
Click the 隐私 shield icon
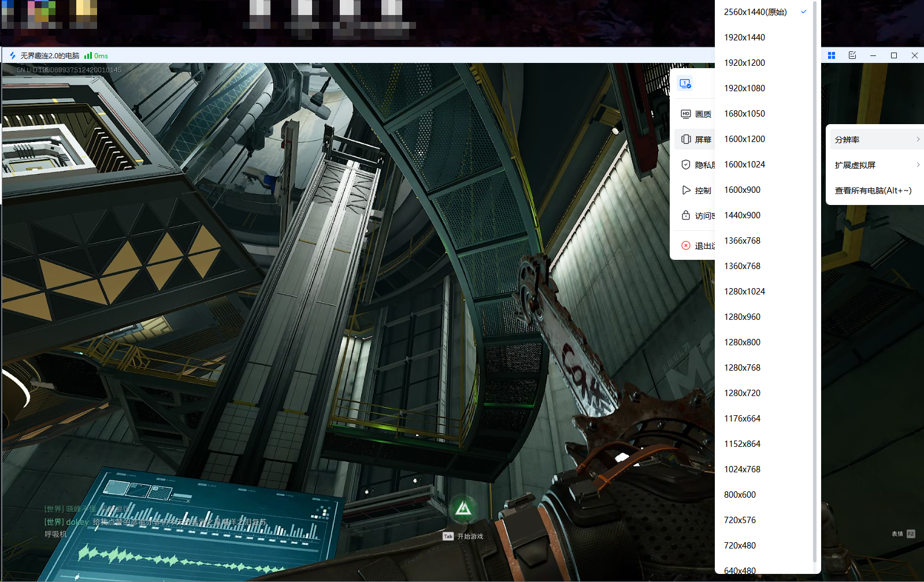click(x=686, y=165)
